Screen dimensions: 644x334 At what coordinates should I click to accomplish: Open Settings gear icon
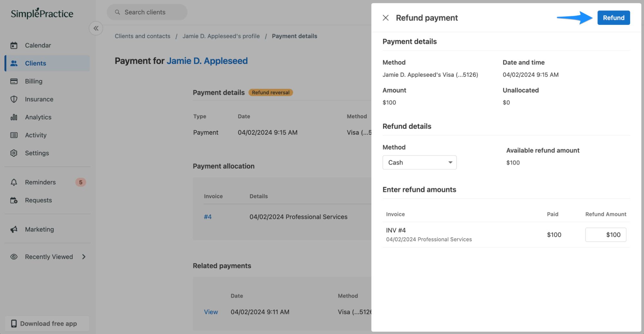14,153
